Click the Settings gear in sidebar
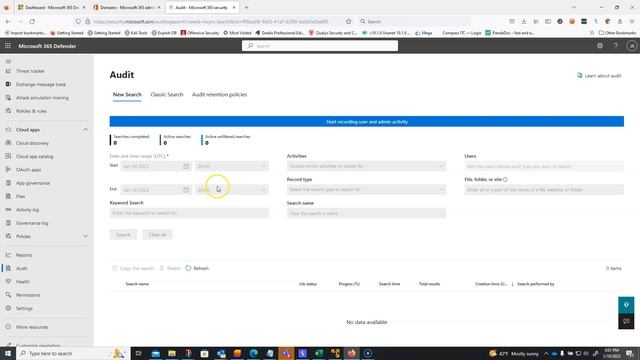This screenshot has width=640, height=360. (x=8, y=308)
